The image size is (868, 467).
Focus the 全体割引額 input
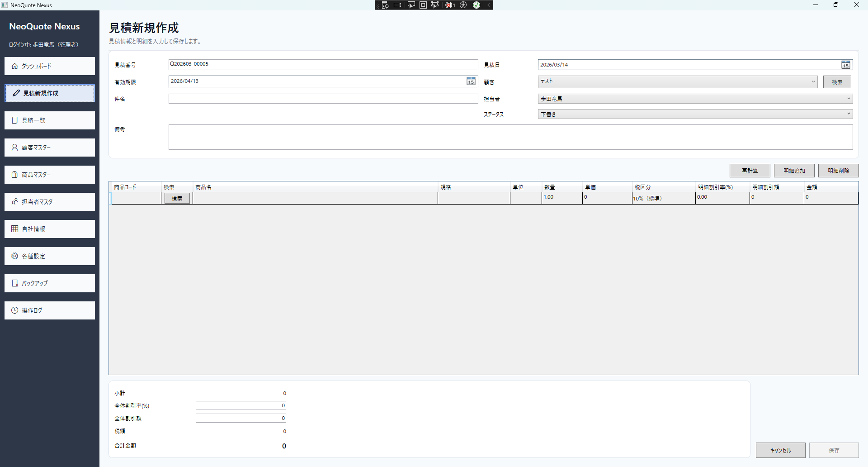pos(241,418)
